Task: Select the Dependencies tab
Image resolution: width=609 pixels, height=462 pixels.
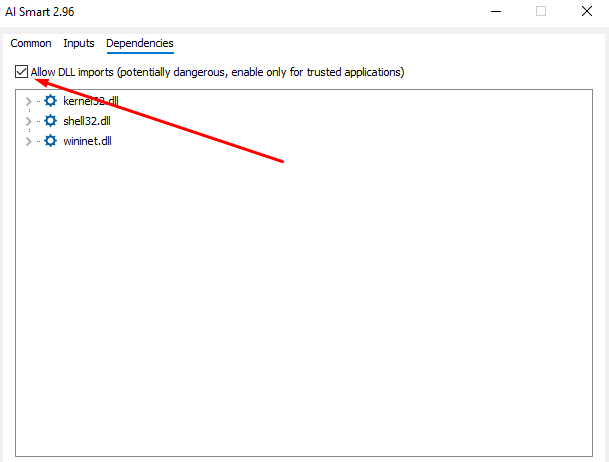Action: [x=140, y=43]
